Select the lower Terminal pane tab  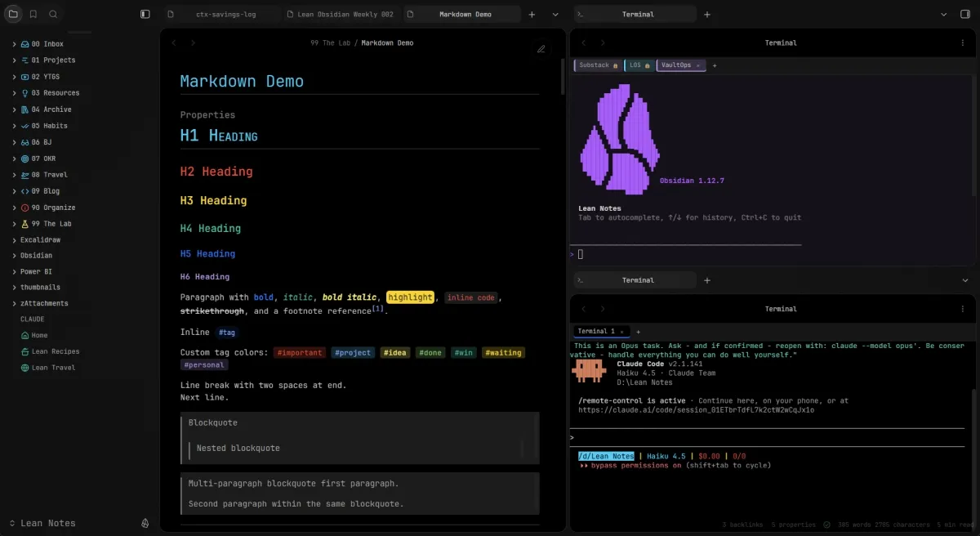tap(635, 280)
